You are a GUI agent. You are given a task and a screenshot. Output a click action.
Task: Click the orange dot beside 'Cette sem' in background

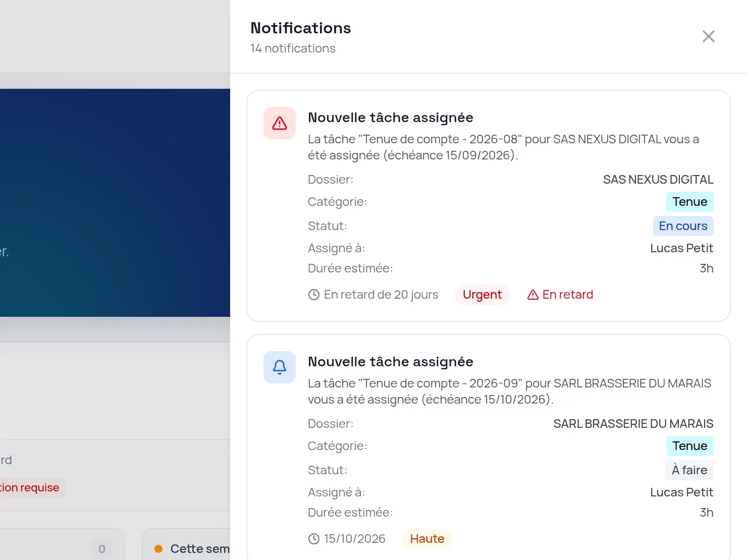(158, 549)
